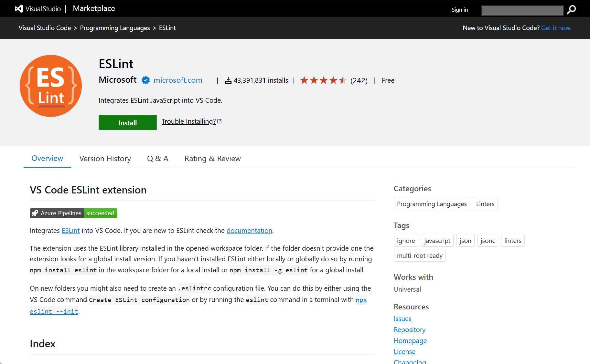Open the Rating & Review tab
Viewport: 590px width, 364px height.
click(x=212, y=159)
